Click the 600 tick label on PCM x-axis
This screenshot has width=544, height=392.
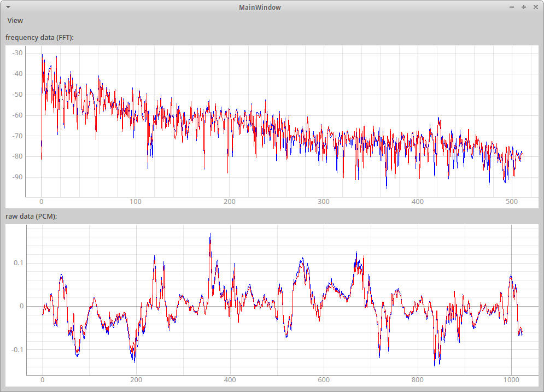(324, 380)
